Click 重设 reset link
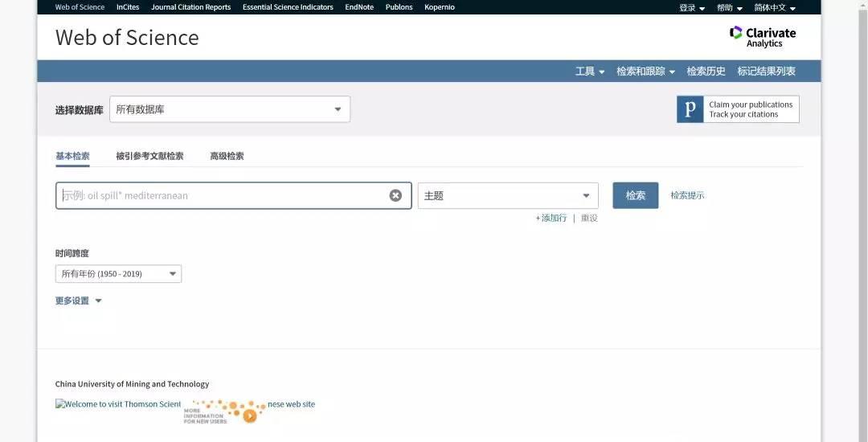Screen dimensions: 868x442 coord(590,218)
